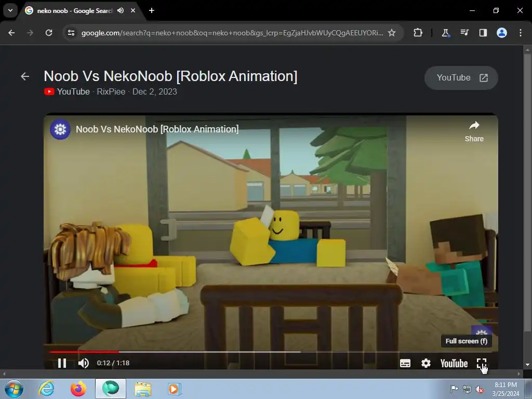Click the 0:12 / 1:18 time display
Viewport: 532px width, 399px height.
[x=113, y=363]
